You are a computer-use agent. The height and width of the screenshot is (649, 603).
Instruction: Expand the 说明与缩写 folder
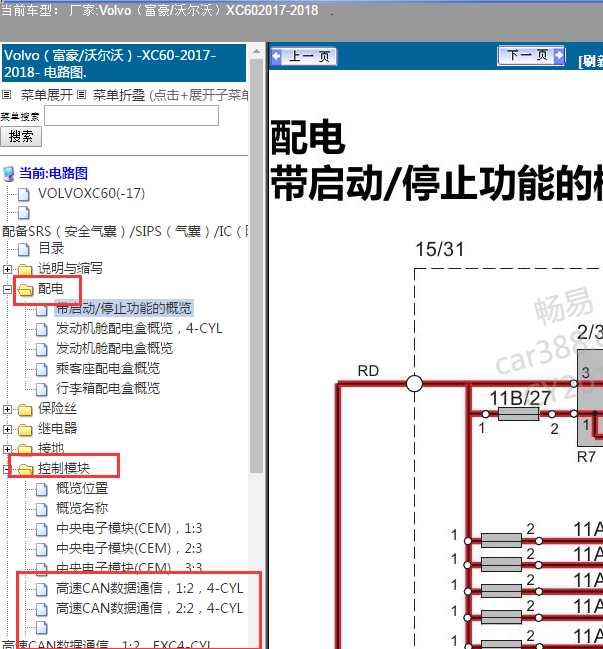pyautogui.click(x=7, y=269)
